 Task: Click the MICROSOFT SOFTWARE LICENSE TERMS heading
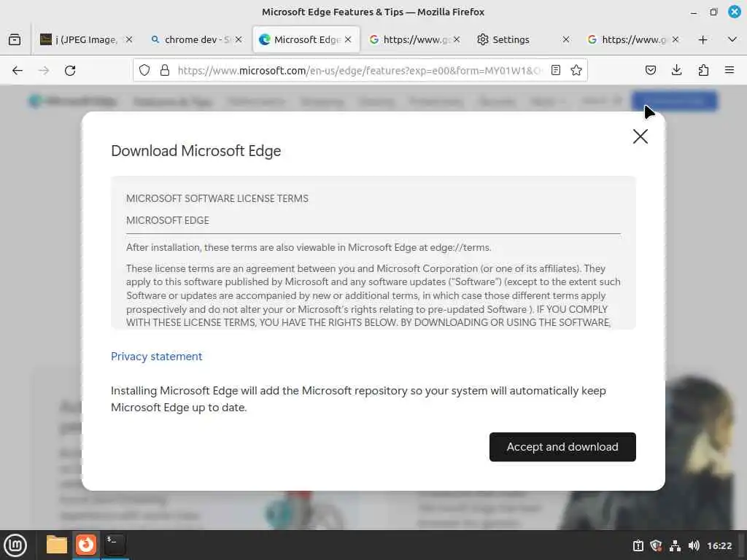click(217, 198)
